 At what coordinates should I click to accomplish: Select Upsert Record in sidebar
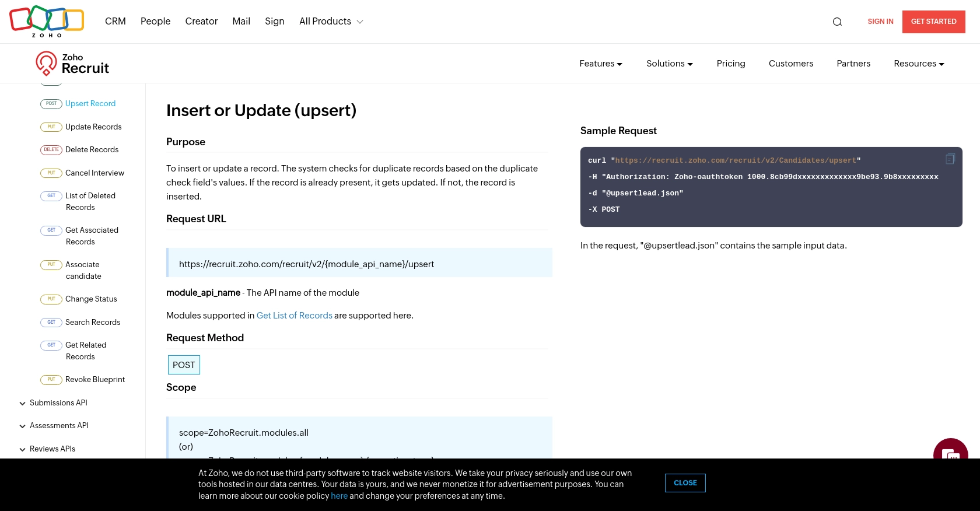coord(90,104)
